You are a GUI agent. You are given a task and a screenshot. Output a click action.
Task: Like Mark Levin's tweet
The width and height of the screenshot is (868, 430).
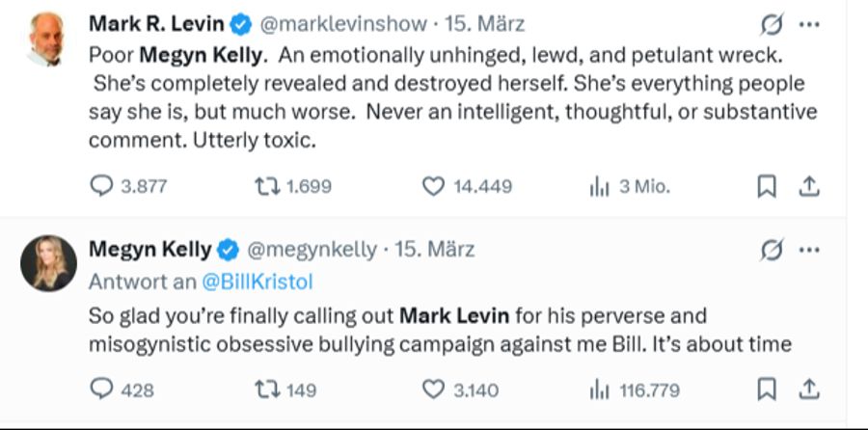click(434, 187)
